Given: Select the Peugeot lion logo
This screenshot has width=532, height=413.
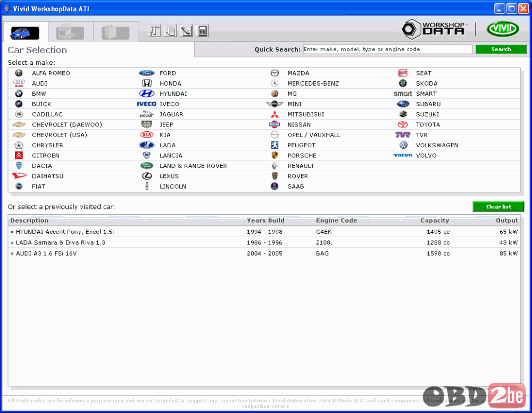Looking at the screenshot, I should coord(275,145).
